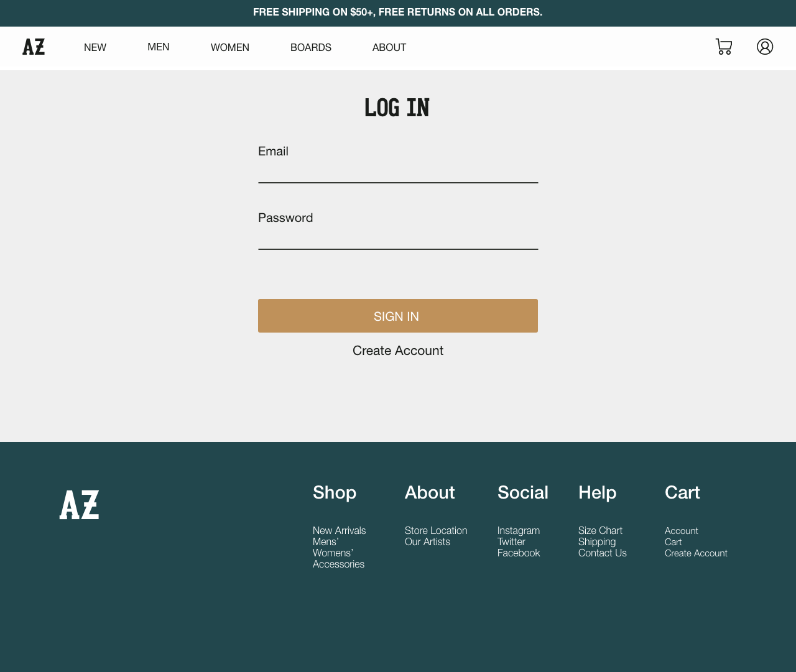Click Contact Us in the footer
796x672 pixels.
(x=603, y=553)
